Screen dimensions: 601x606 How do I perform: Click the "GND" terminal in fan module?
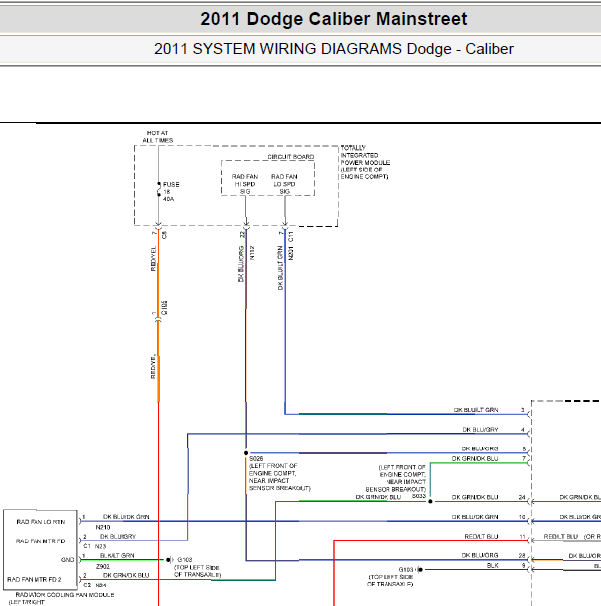67,560
